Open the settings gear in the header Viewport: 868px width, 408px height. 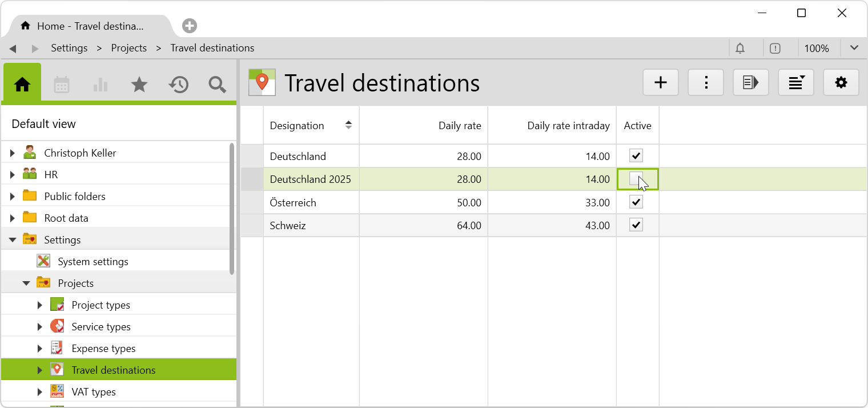point(841,83)
